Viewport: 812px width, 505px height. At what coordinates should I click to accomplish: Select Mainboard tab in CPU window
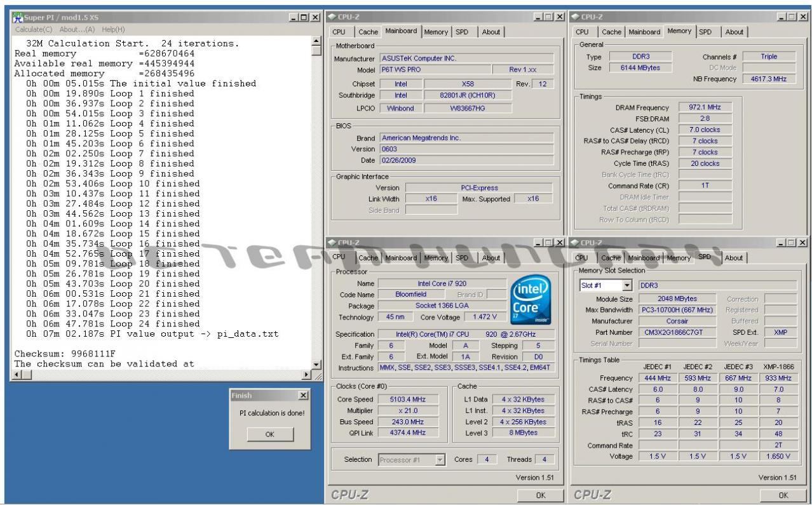coord(400,258)
